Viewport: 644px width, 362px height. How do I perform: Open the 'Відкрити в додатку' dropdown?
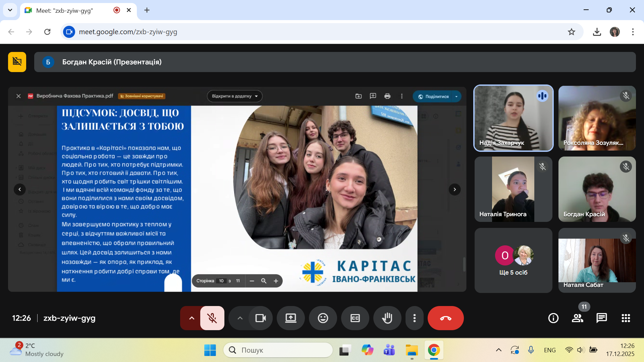tap(234, 96)
